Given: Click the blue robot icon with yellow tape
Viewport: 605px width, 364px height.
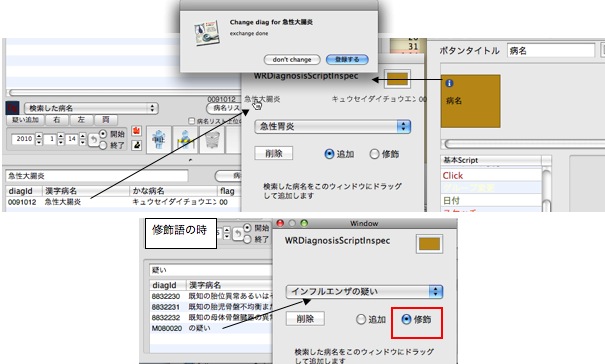Looking at the screenshot, I should [x=185, y=139].
